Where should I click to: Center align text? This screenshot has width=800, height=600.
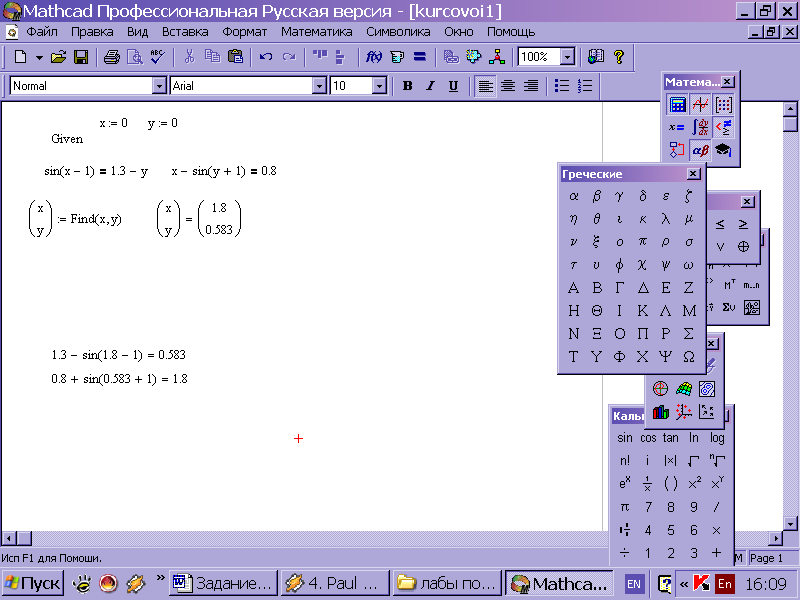508,86
